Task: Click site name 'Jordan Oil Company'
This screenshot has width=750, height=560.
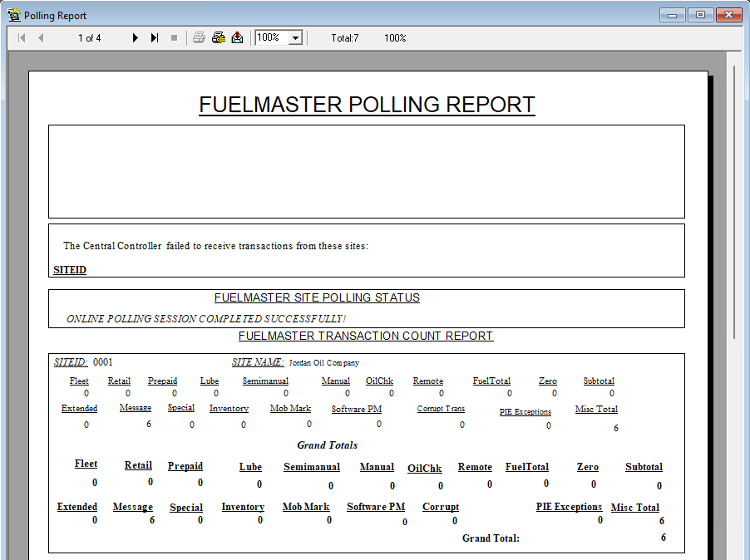Action: point(323,362)
